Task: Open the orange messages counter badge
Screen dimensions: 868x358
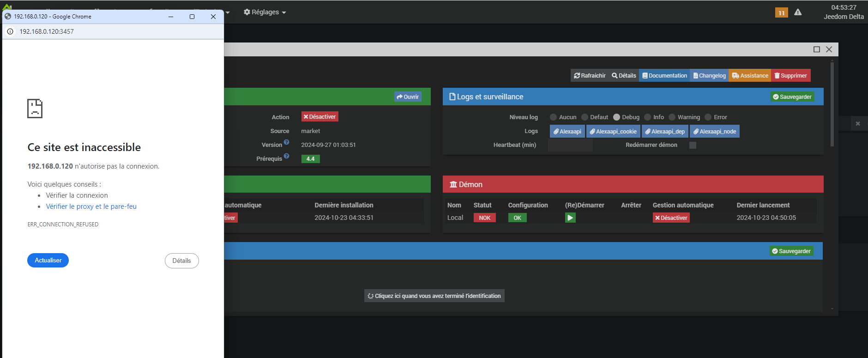Action: pyautogui.click(x=781, y=12)
